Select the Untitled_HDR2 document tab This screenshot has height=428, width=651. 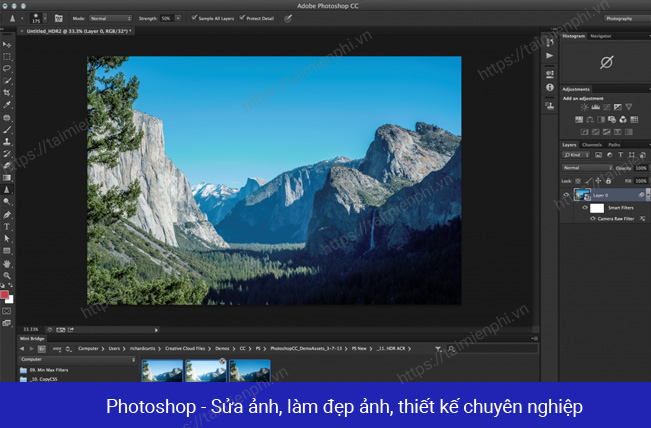(78, 31)
